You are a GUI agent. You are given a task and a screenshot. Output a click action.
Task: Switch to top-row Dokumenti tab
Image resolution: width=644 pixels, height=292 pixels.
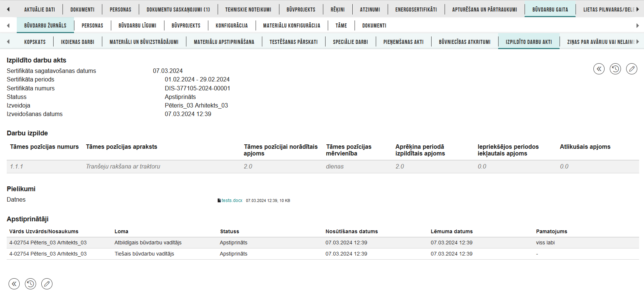pyautogui.click(x=82, y=9)
